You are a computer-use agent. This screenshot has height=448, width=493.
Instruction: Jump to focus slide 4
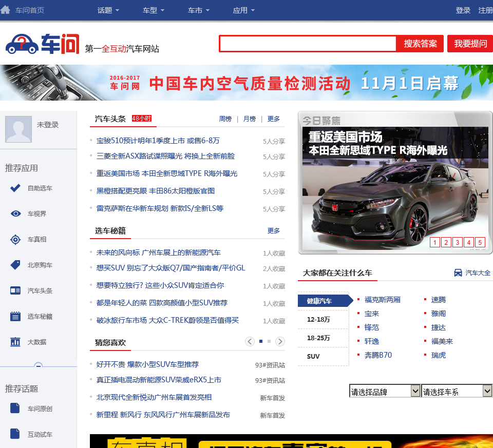(469, 242)
